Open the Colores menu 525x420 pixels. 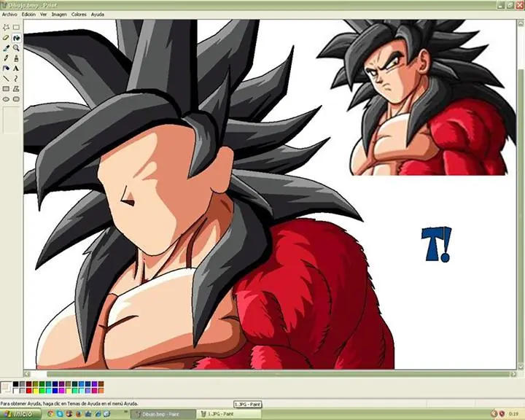(x=79, y=15)
